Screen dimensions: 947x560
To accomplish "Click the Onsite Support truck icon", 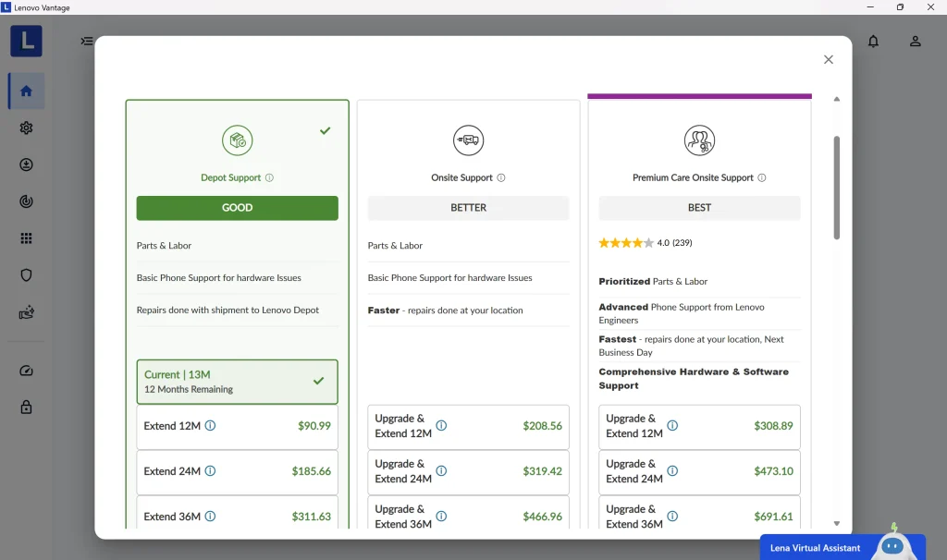I will click(469, 140).
